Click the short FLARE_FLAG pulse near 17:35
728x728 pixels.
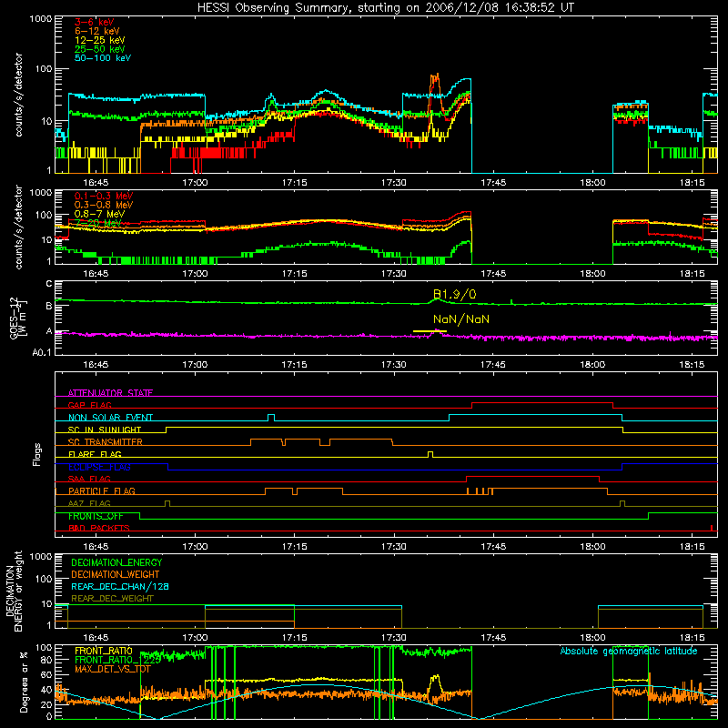point(430,454)
